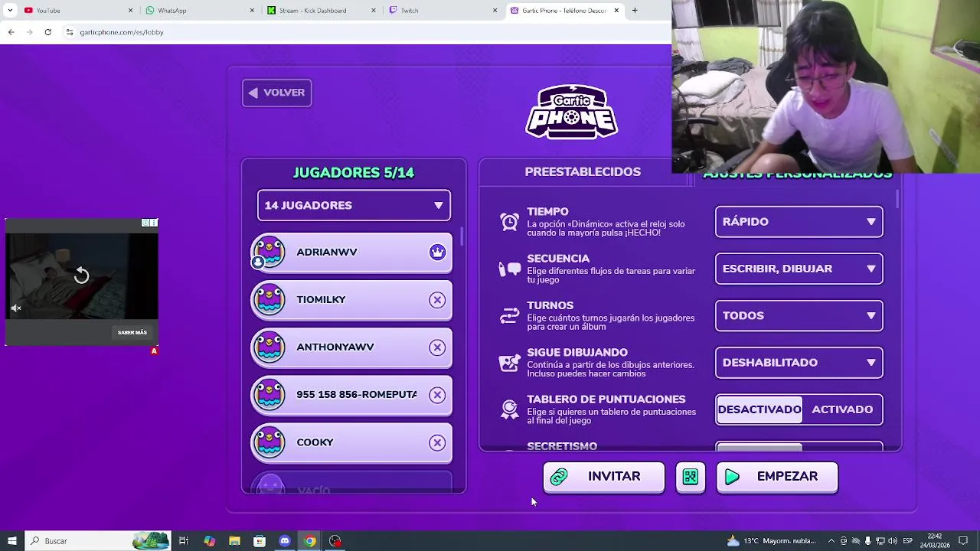Open the QR code invite button
The height and width of the screenshot is (551, 980).
[691, 477]
